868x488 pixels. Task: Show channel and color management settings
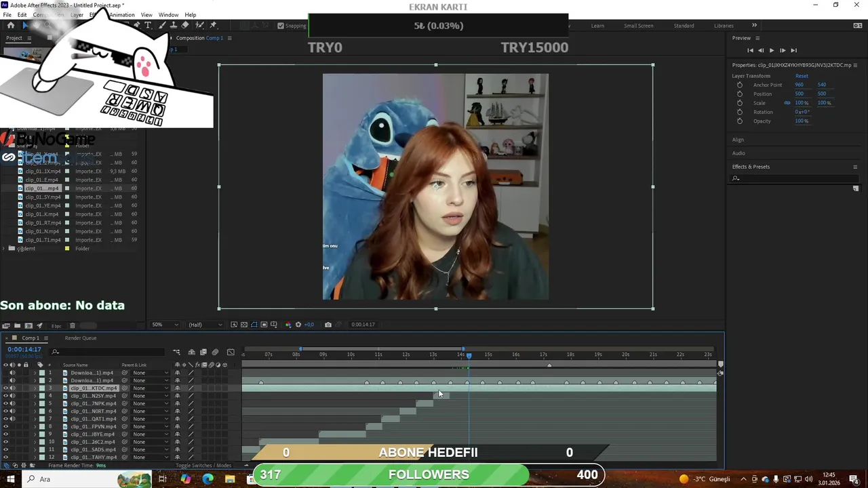(x=288, y=325)
